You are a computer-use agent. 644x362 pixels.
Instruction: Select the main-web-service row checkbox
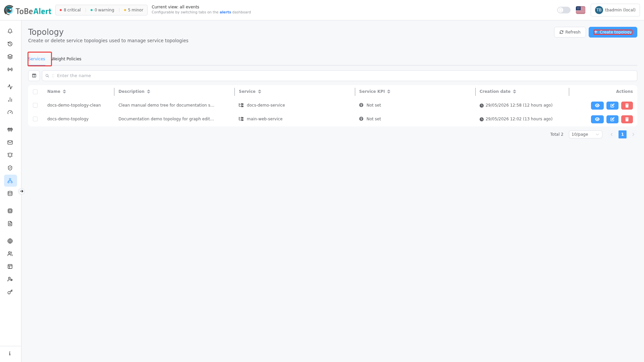35,119
